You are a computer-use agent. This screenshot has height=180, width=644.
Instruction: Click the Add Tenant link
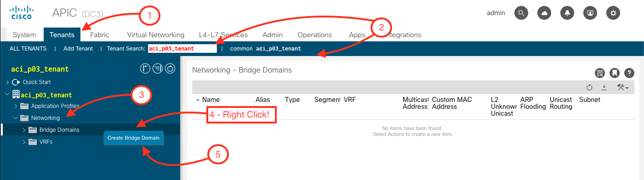(x=78, y=48)
